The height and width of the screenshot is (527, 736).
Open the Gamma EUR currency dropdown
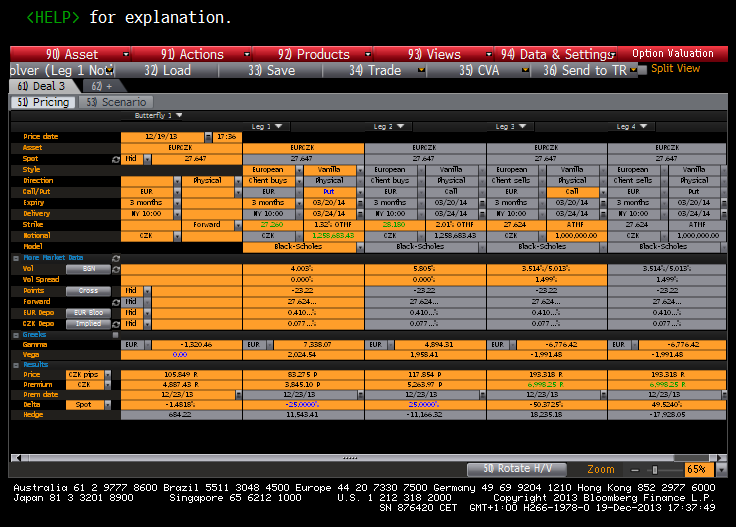point(147,345)
